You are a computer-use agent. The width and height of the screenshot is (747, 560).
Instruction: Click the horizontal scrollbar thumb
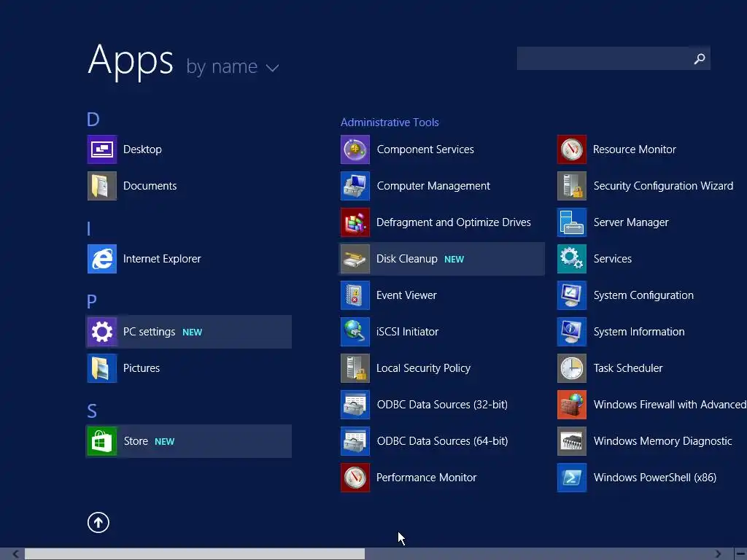point(194,554)
